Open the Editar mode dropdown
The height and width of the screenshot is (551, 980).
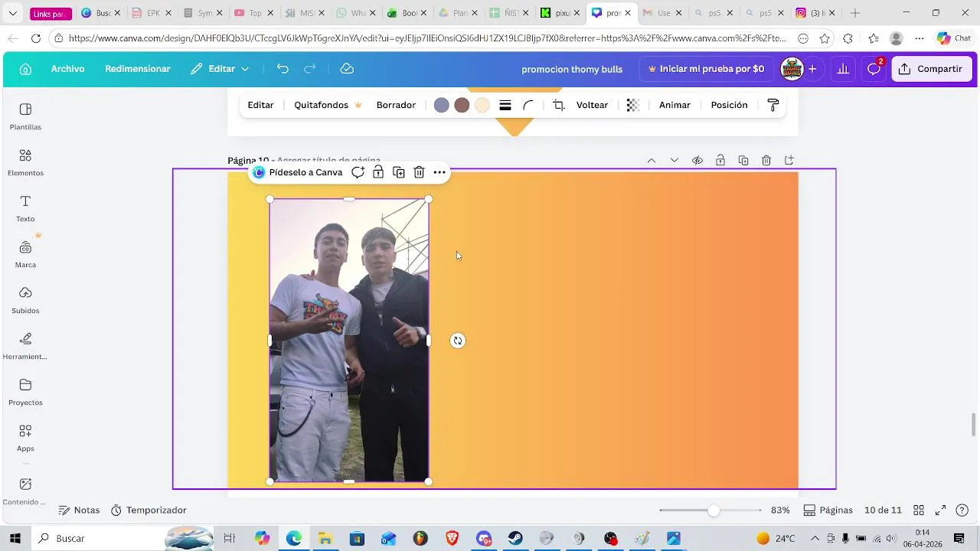(x=220, y=69)
